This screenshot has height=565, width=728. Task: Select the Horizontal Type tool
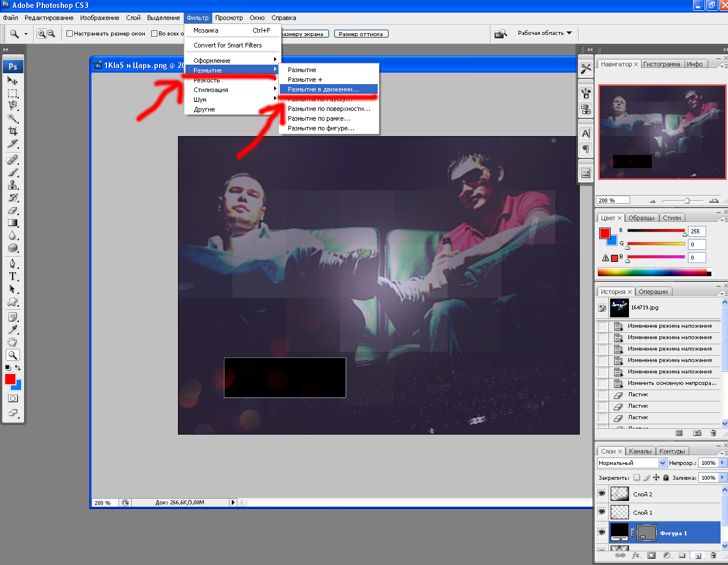coord(13,276)
